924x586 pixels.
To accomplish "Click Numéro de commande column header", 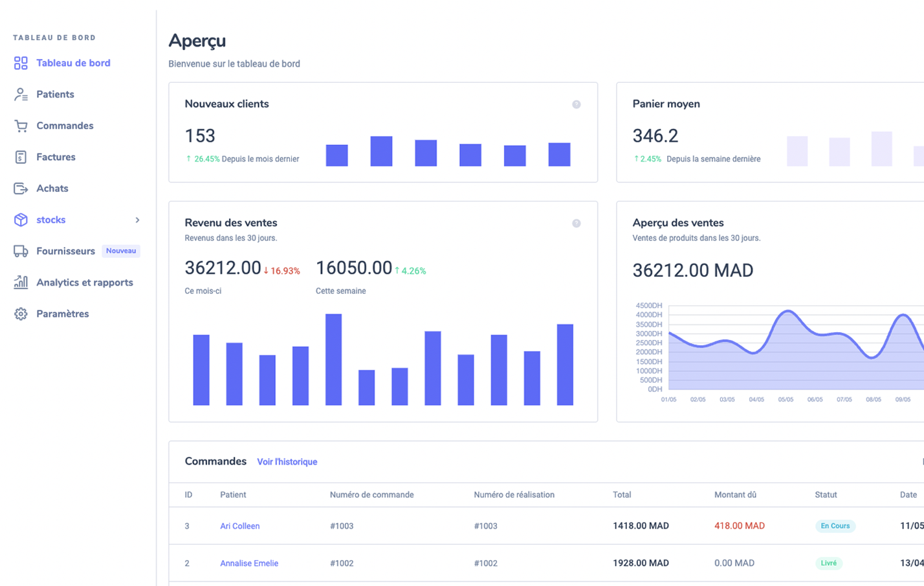I will (372, 495).
